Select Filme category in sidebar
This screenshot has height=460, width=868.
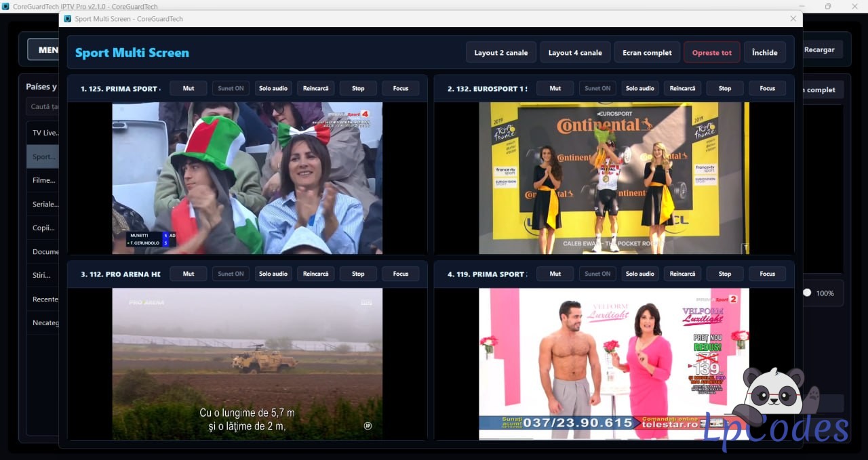[43, 180]
